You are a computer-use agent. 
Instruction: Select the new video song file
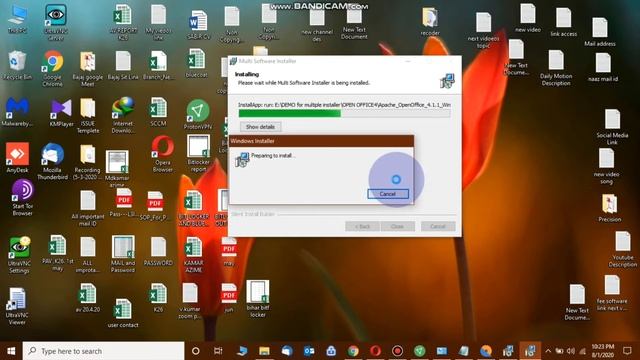click(x=606, y=166)
